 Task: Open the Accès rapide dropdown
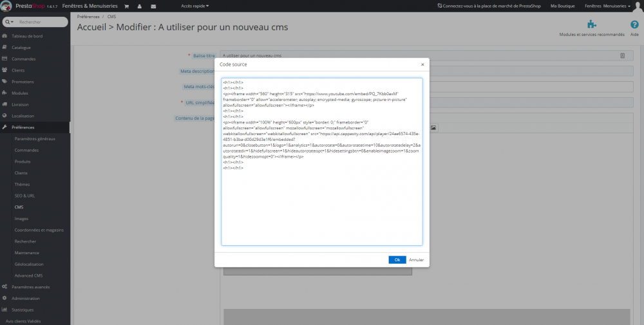194,6
